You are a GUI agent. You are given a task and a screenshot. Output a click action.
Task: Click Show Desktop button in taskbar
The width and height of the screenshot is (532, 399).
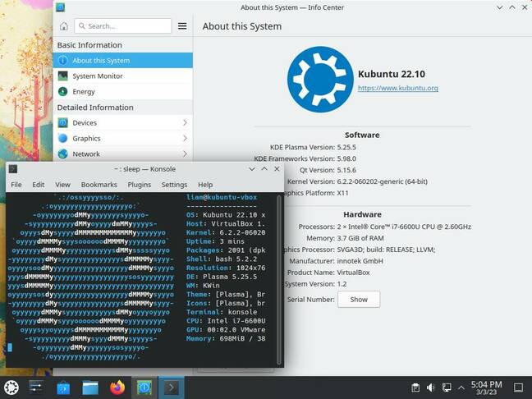[518, 388]
